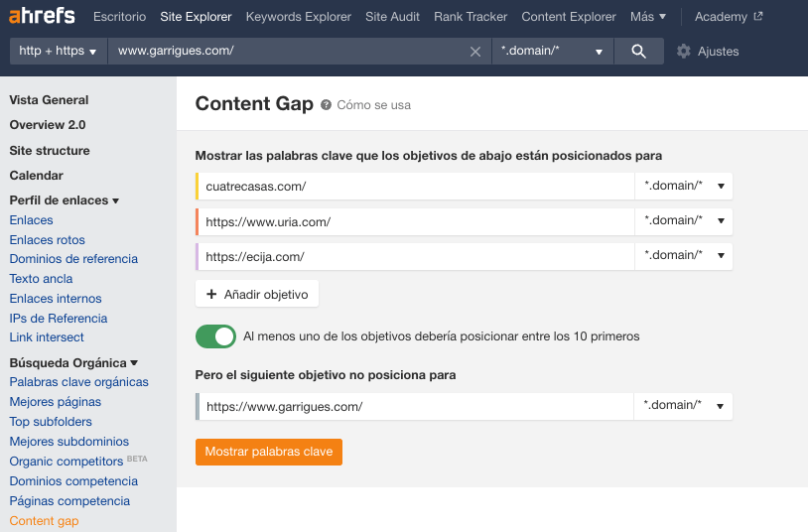
Task: Open Academy external link
Action: [729, 17]
